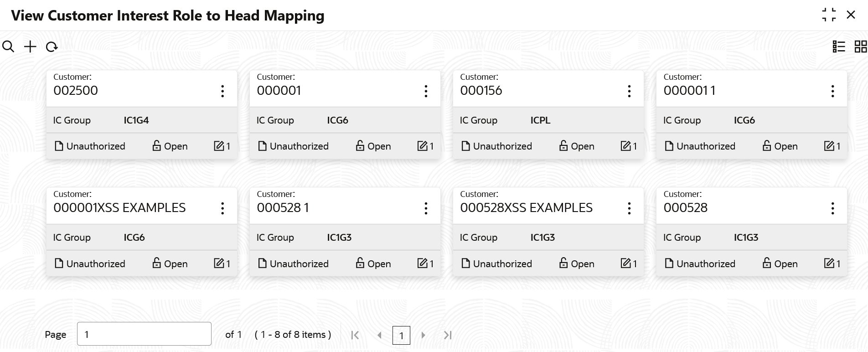Go to the previous page
The image size is (868, 352).
pyautogui.click(x=379, y=335)
